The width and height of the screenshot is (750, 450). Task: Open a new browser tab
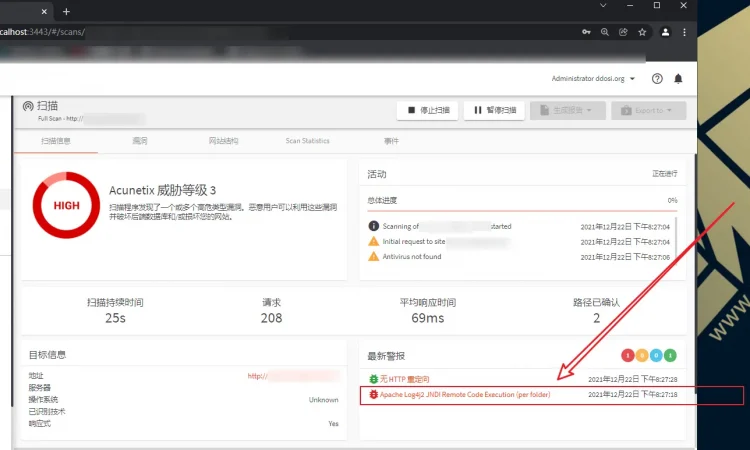pos(66,11)
